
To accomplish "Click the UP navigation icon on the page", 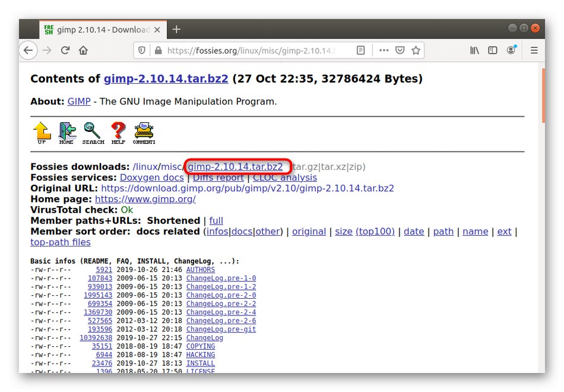I will [41, 132].
